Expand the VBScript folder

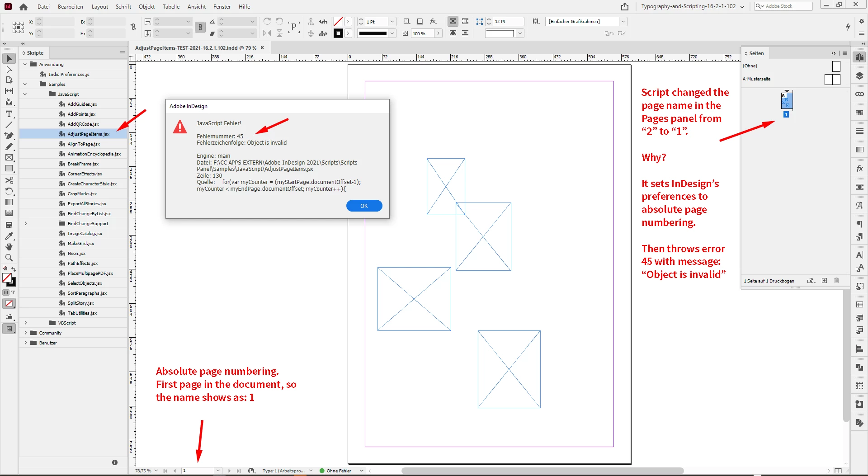tap(26, 323)
